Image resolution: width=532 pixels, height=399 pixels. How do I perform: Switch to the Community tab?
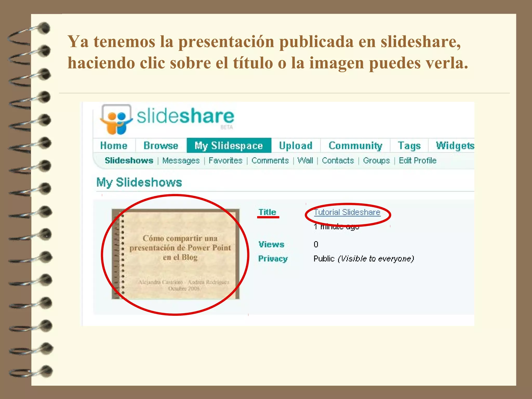click(355, 145)
